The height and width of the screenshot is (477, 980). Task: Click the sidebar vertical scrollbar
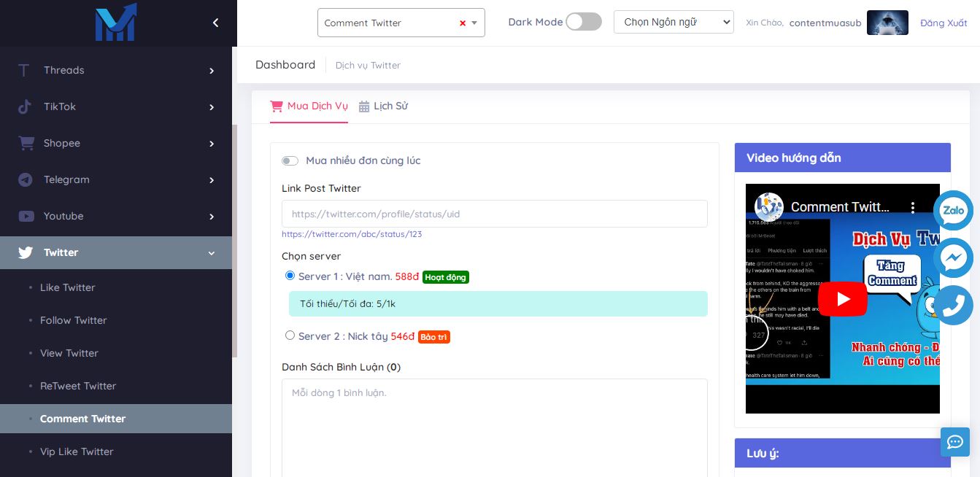(235, 241)
